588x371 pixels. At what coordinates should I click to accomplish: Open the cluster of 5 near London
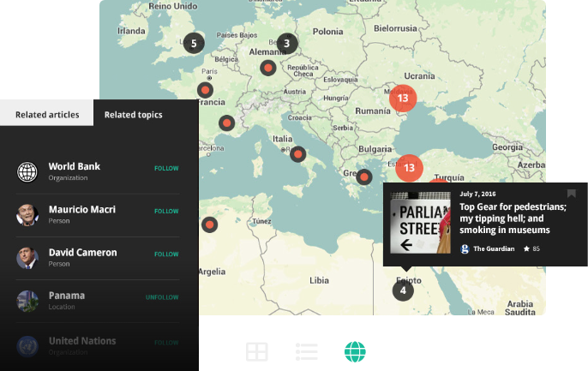tap(194, 43)
